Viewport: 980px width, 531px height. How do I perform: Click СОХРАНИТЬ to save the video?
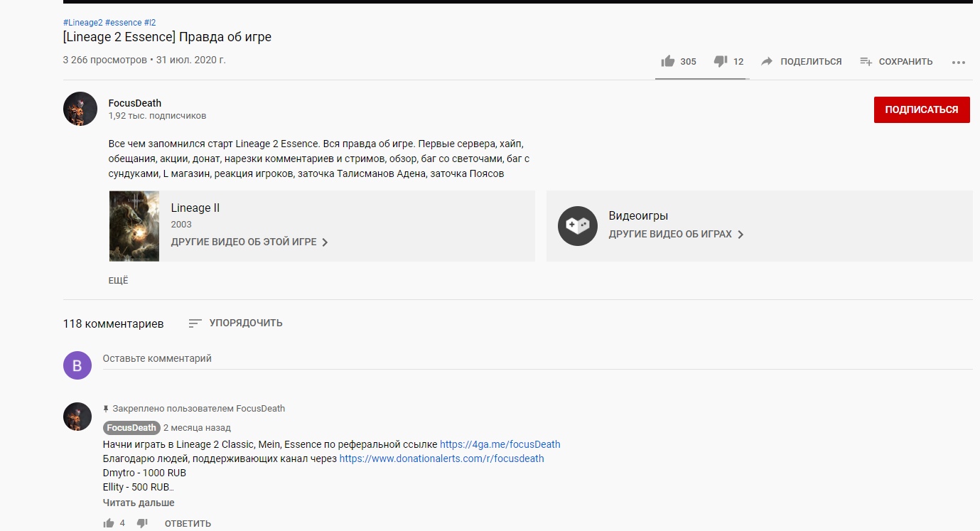click(x=905, y=62)
